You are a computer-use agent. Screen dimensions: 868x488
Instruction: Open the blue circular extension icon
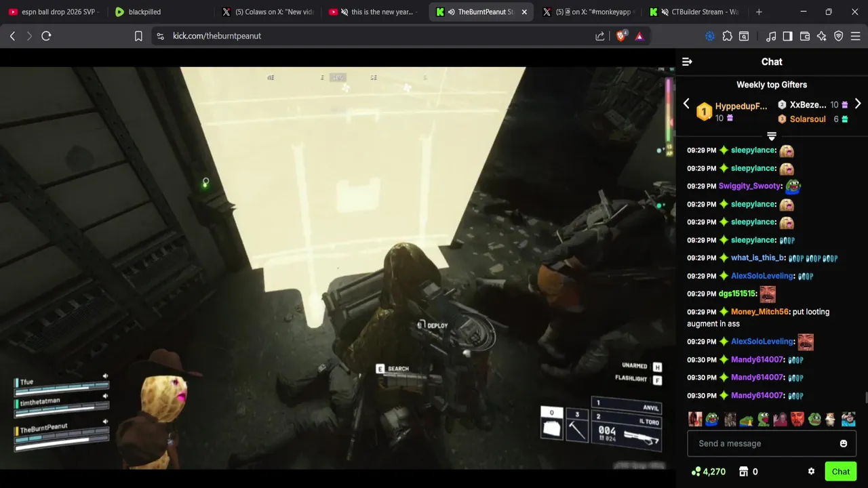tap(710, 36)
